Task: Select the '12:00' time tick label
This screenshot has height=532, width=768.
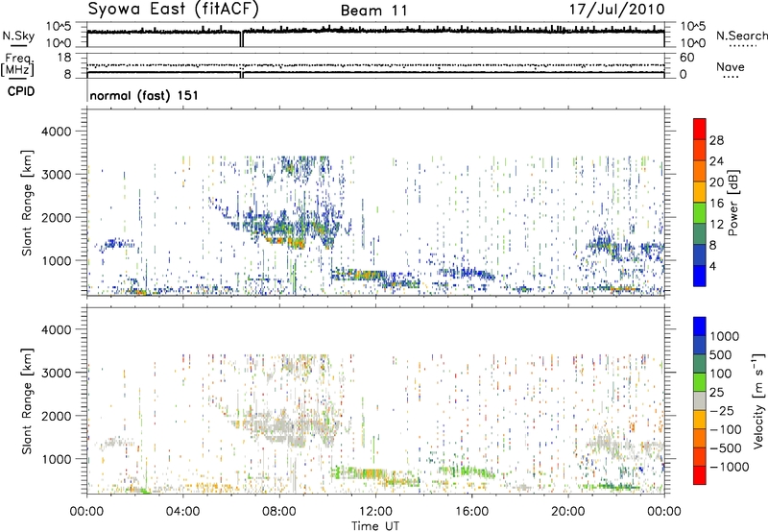Action: 375,512
